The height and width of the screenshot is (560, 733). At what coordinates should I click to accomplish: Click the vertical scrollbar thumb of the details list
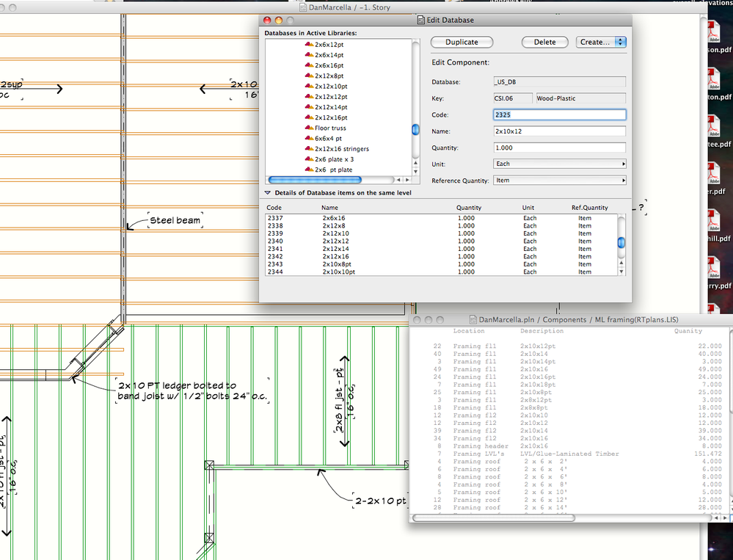[621, 242]
